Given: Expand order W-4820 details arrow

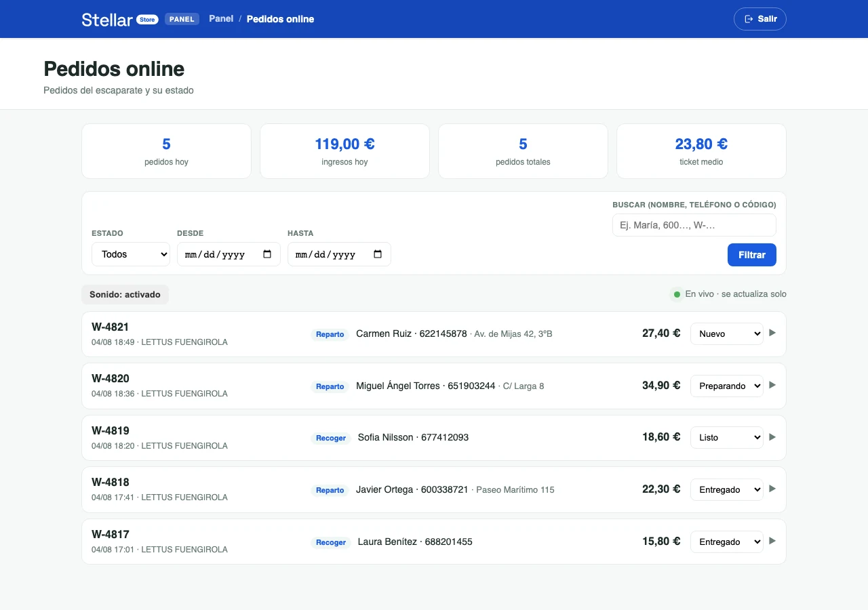Looking at the screenshot, I should pos(772,385).
